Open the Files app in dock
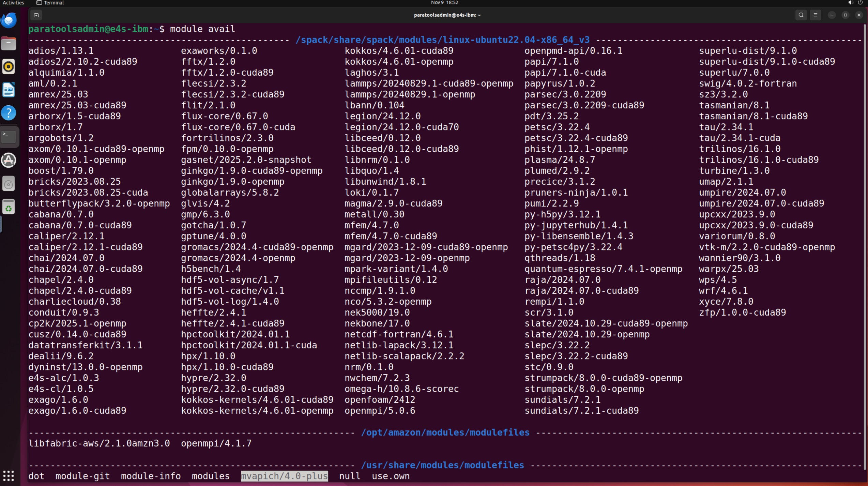The height and width of the screenshot is (486, 868). tap(9, 44)
